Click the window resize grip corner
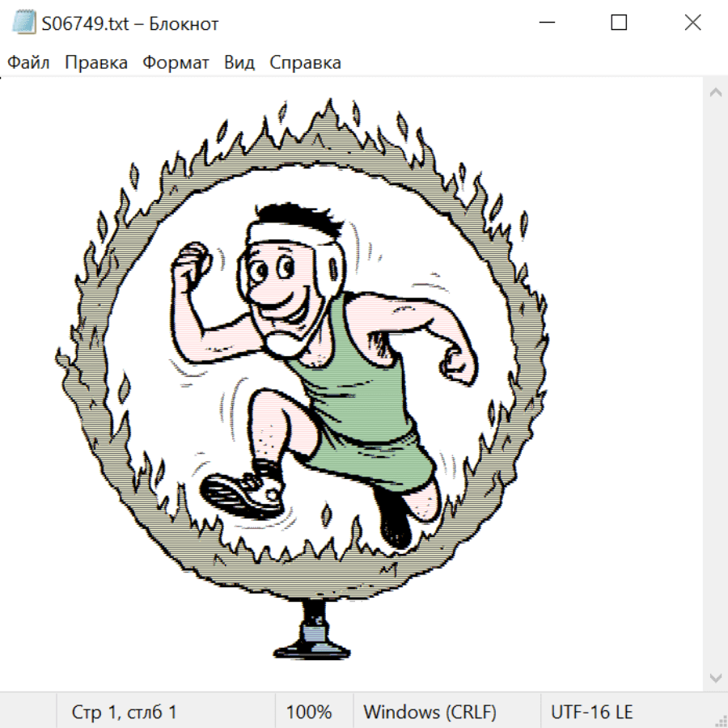The image size is (728, 728). (x=720, y=720)
